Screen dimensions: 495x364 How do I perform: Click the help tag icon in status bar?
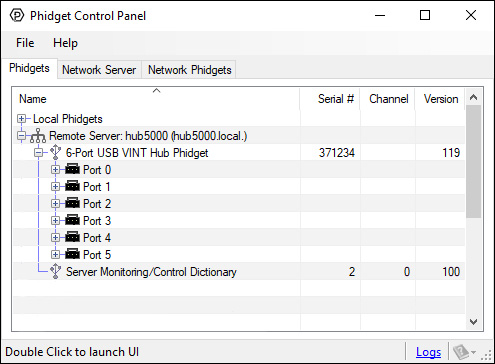coord(461,352)
